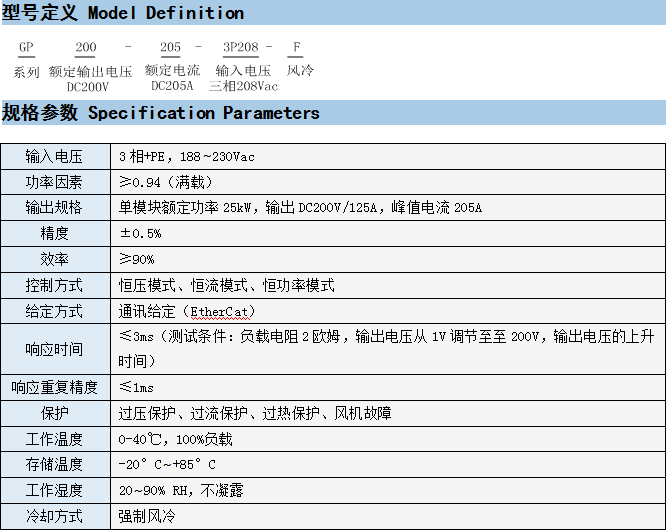
Task: Select the '205' model code text
Action: [x=170, y=47]
